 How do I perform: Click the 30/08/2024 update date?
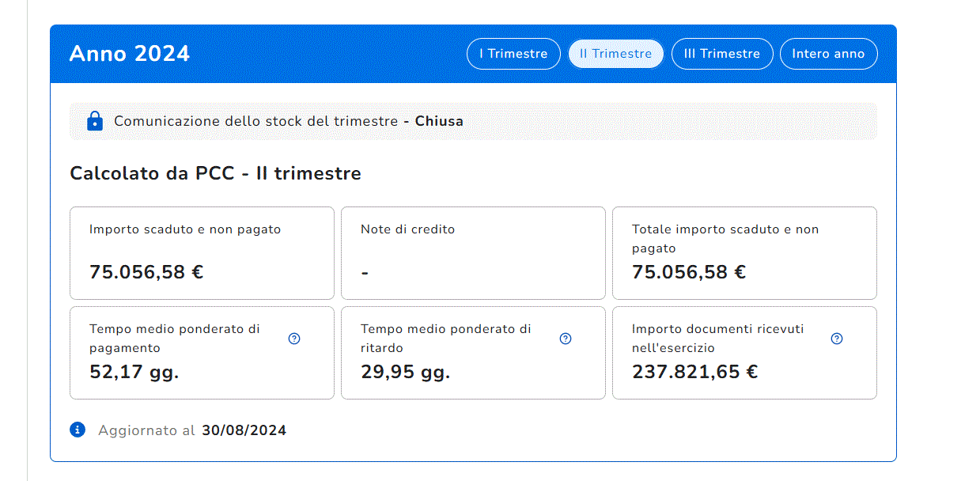coord(244,430)
